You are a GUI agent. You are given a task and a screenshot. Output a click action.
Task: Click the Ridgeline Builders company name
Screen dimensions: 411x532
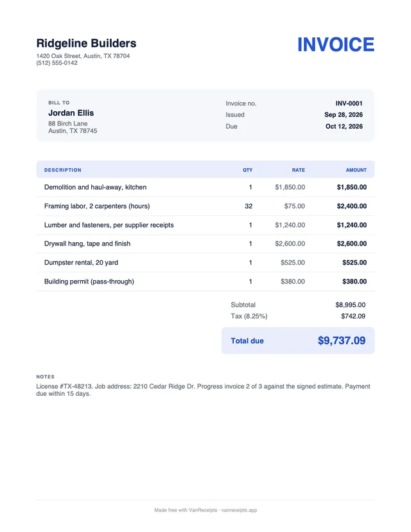86,43
